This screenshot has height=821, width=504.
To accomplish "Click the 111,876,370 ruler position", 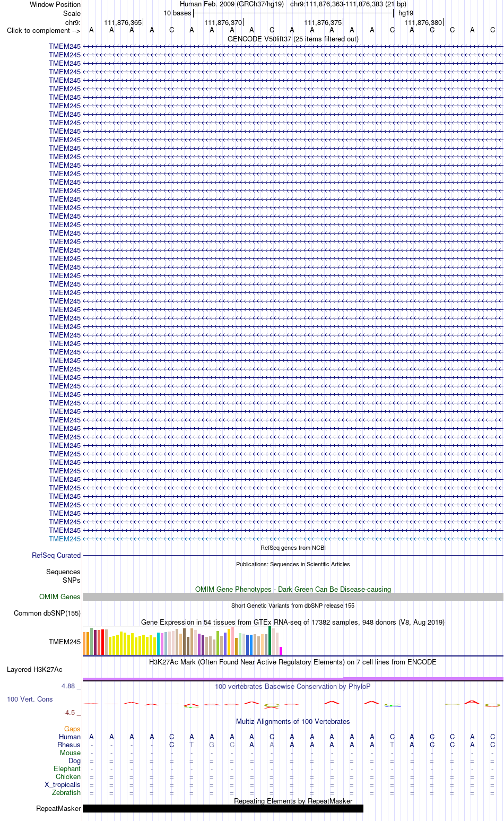I will point(223,22).
